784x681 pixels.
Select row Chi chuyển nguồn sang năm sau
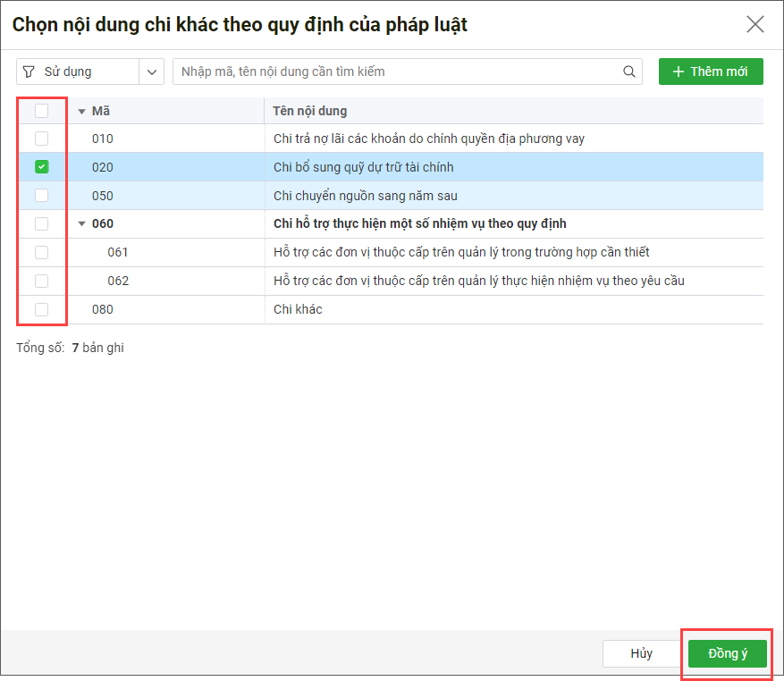click(x=390, y=196)
